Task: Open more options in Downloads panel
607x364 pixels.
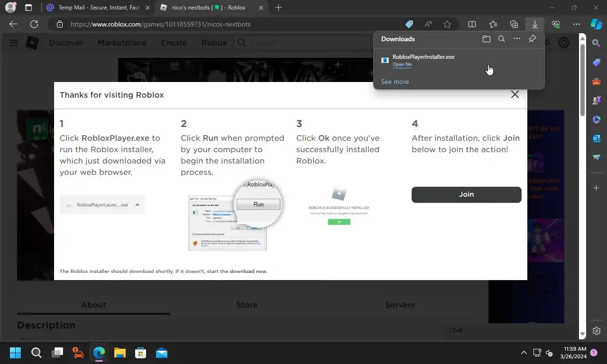Action: click(x=517, y=39)
